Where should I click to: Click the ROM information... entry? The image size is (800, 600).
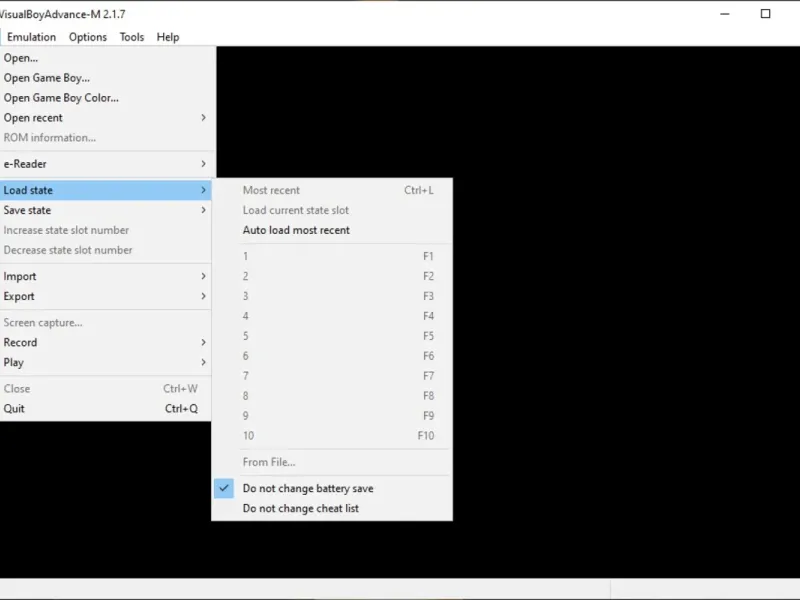[106, 138]
